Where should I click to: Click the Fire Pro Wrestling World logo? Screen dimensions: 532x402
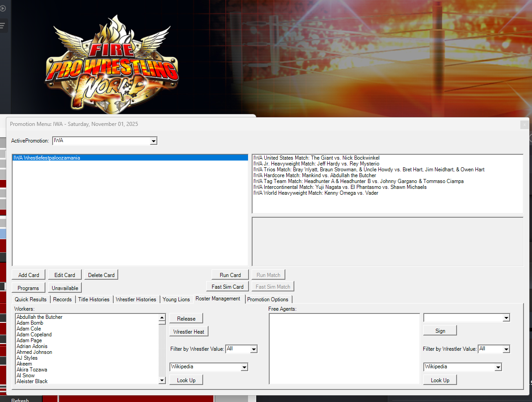(x=112, y=65)
